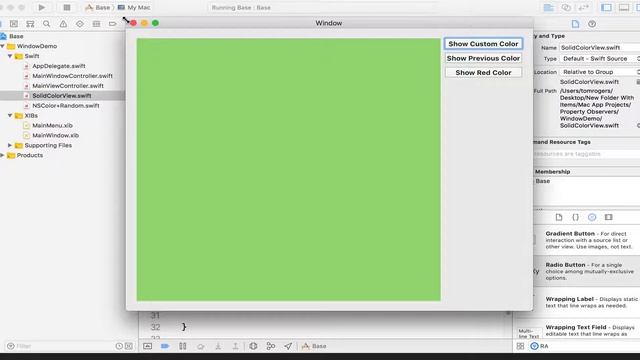This screenshot has width=640, height=360.
Task: Show the File inspector icon
Action: coord(575,24)
